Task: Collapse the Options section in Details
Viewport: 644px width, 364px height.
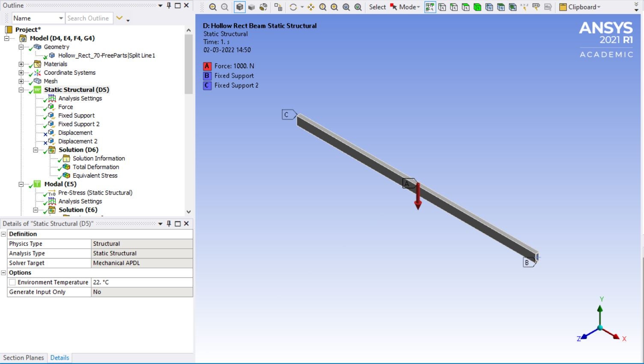Action: 4,273
